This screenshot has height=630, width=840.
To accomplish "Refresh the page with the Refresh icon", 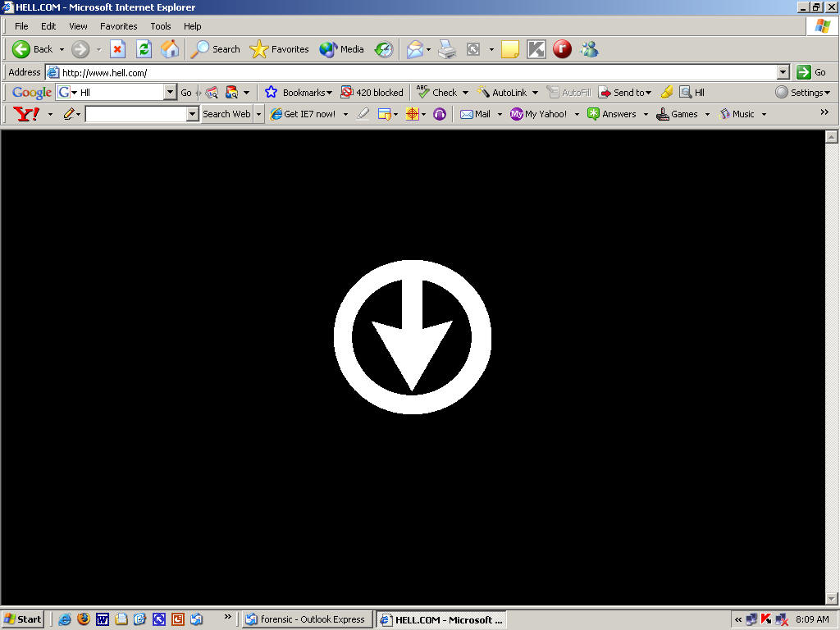I will click(144, 49).
